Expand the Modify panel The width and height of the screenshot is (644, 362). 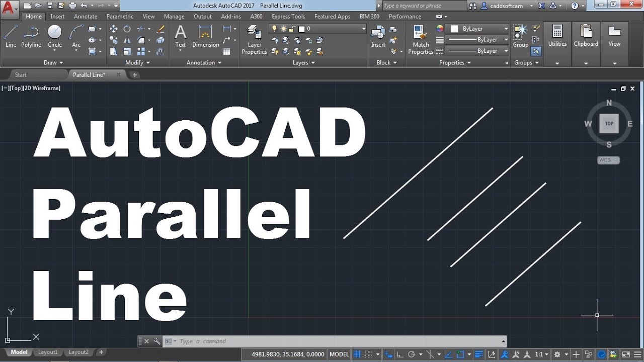click(x=138, y=63)
